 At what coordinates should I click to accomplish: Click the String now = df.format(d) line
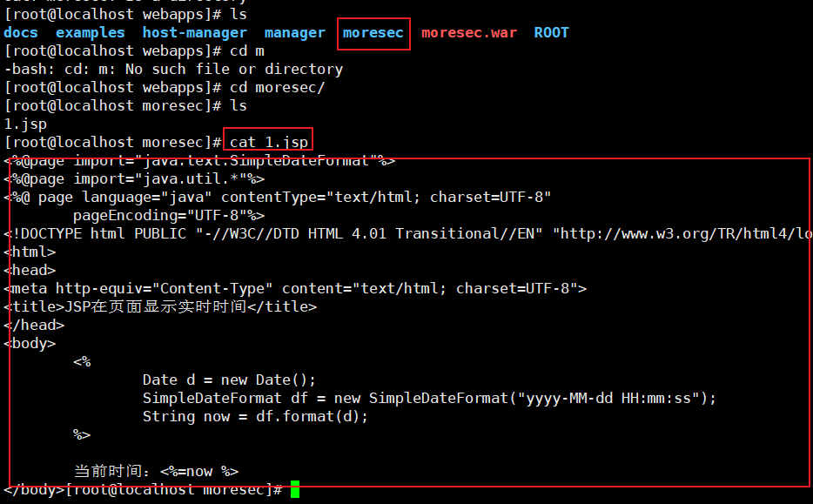pos(255,416)
